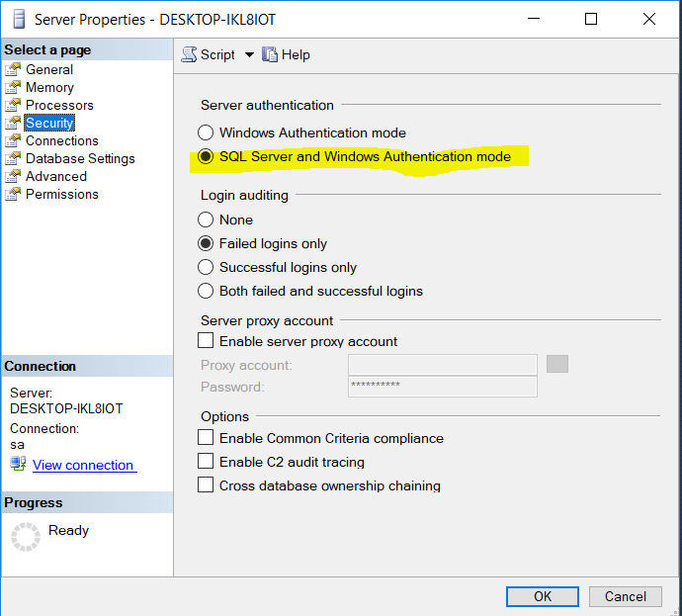
Task: Click the View connection link
Action: click(x=85, y=465)
